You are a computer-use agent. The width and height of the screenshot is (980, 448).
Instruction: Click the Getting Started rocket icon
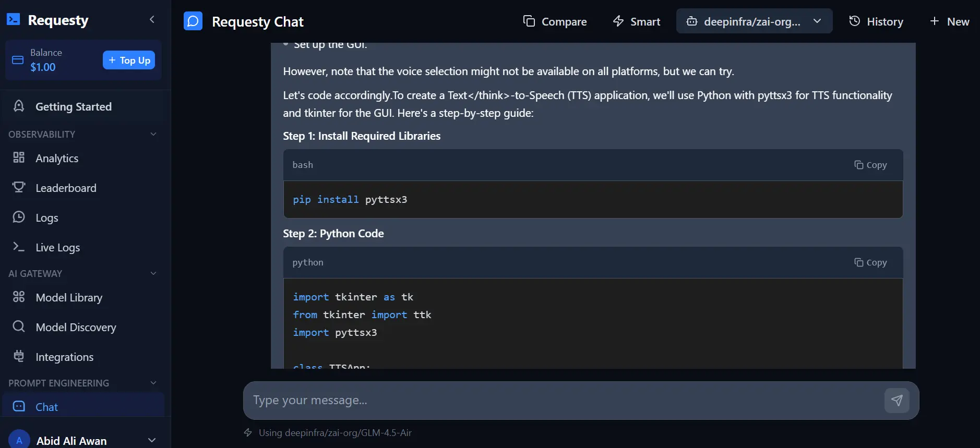point(19,106)
